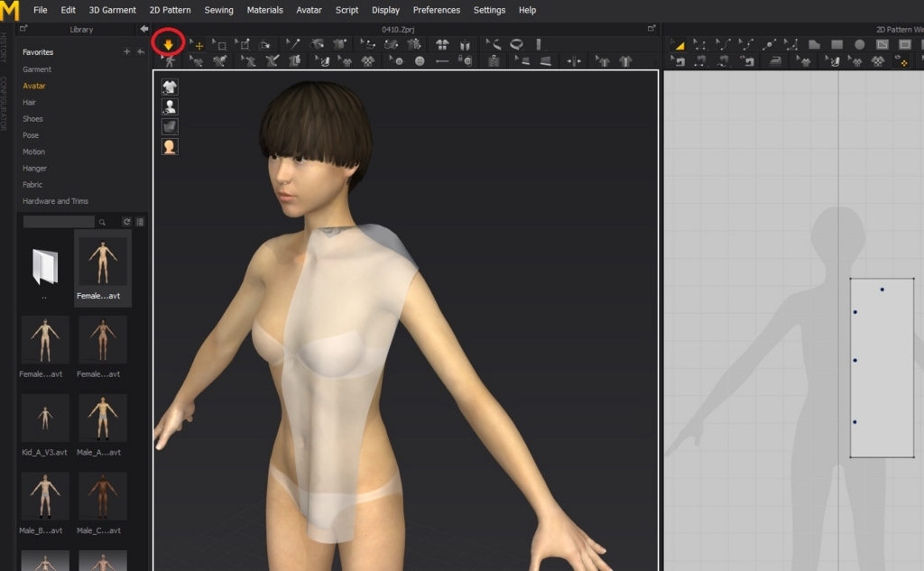The width and height of the screenshot is (924, 571).
Task: Select the Edit Curvature tool
Action: click(x=723, y=45)
